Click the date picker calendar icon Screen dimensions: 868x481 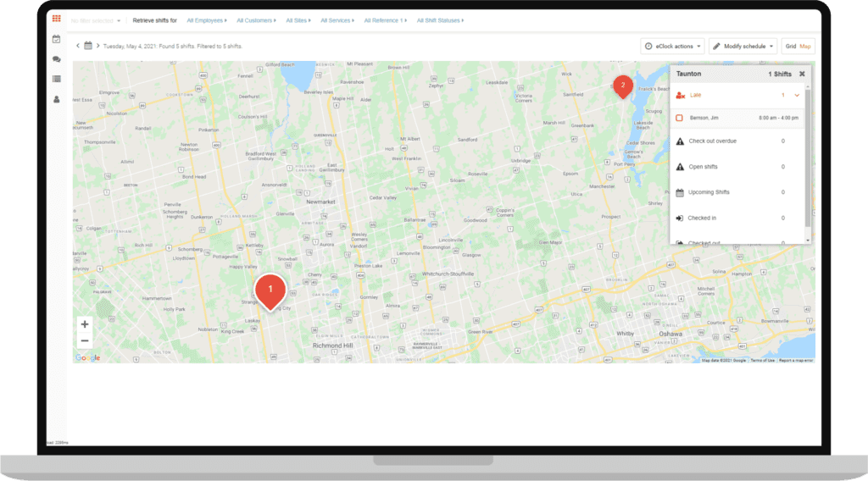pyautogui.click(x=88, y=46)
